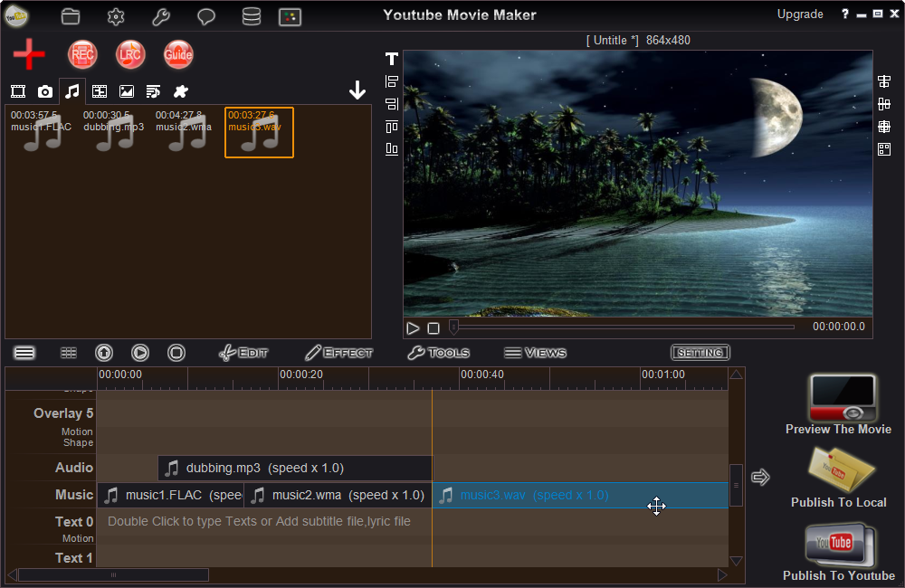
Task: Toggle timeline grid view icon
Action: (68, 353)
